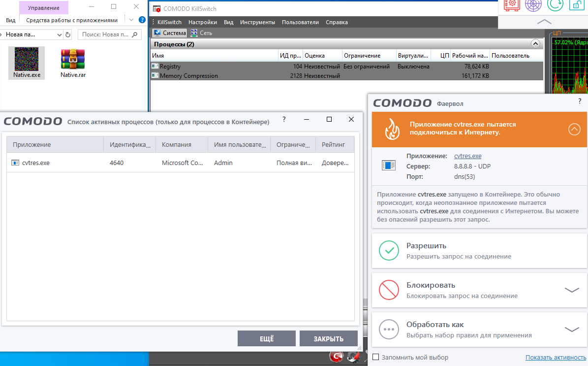Expand the Обработать как rule set chevron
The width and height of the screenshot is (588, 366).
[572, 330]
